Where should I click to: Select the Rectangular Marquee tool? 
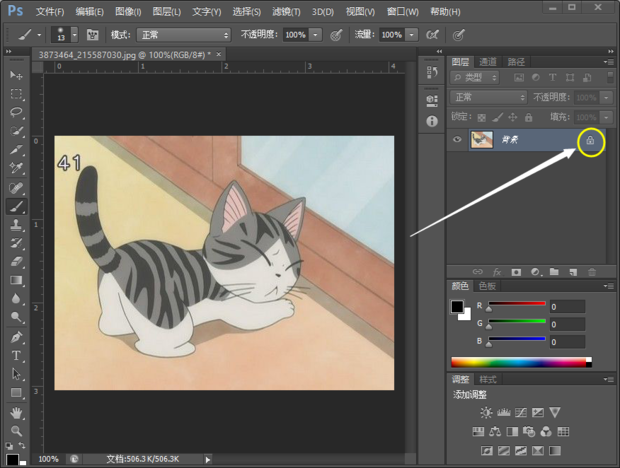pos(16,94)
